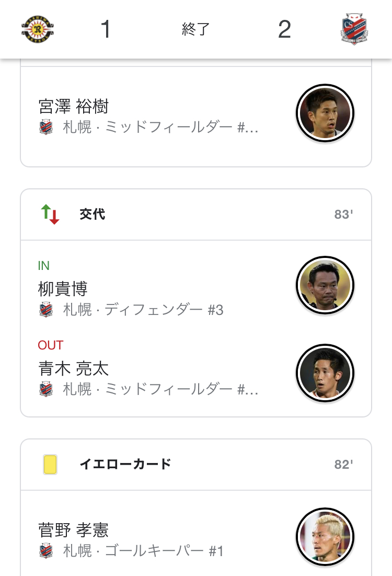Screen dimensions: 392x576
Task: Click Sapporo crest beside 宮澤 裕樹's position
Action: pyautogui.click(x=46, y=128)
